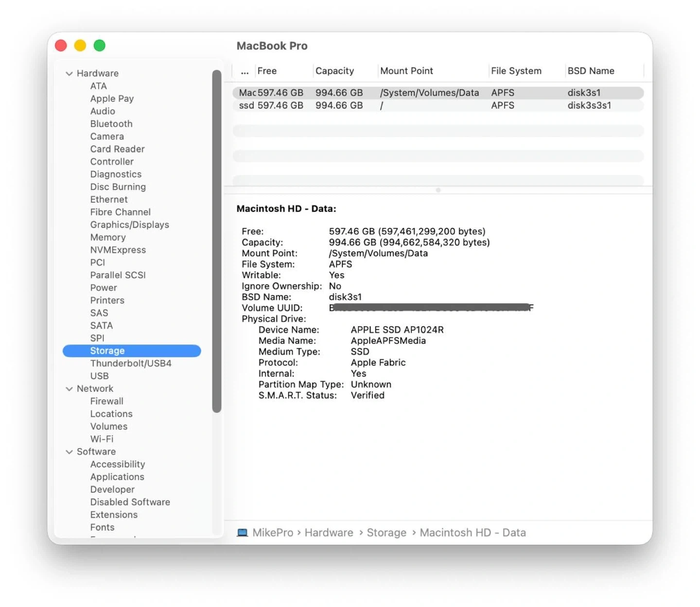This screenshot has height=607, width=700.
Task: Open the Memory hardware category
Action: pyautogui.click(x=108, y=237)
